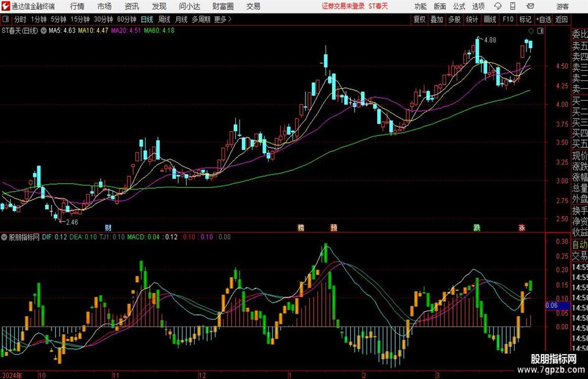Click the 涨 info marker on chart
This screenshot has width=588, height=379.
[x=521, y=227]
